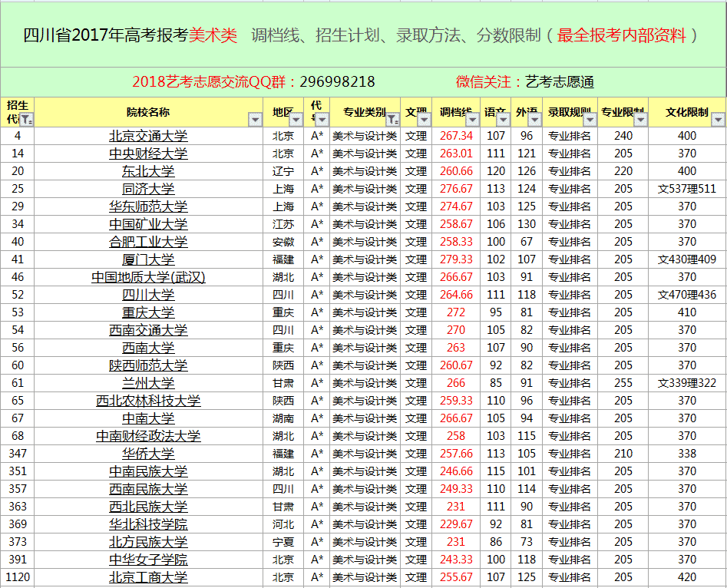Screen dimensions: 727x588
Task: Select the 地区 cell 河北
Action: pos(283,524)
